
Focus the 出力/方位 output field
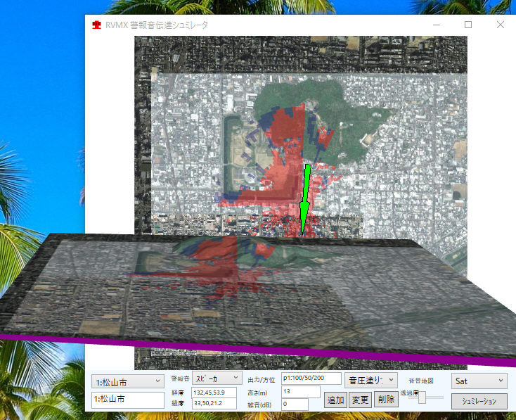pyautogui.click(x=311, y=378)
